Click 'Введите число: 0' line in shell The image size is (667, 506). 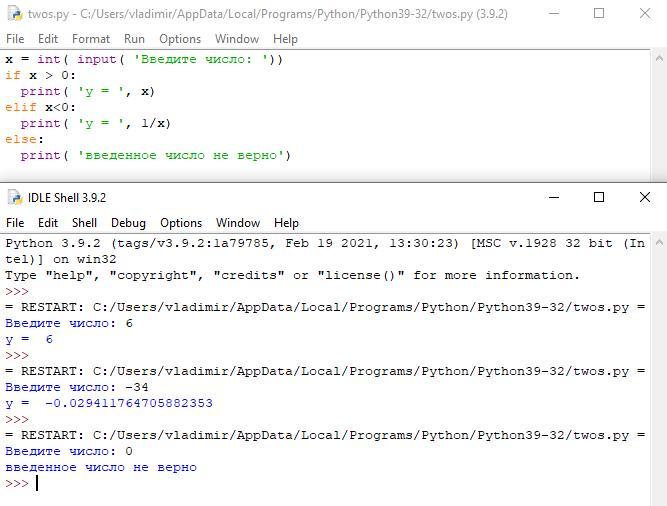pos(69,451)
